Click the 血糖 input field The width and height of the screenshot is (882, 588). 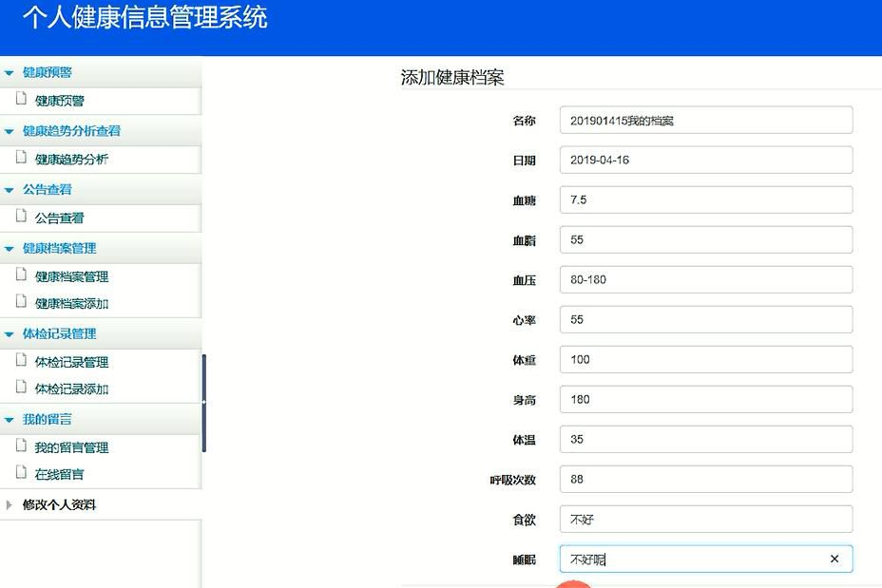tap(706, 200)
